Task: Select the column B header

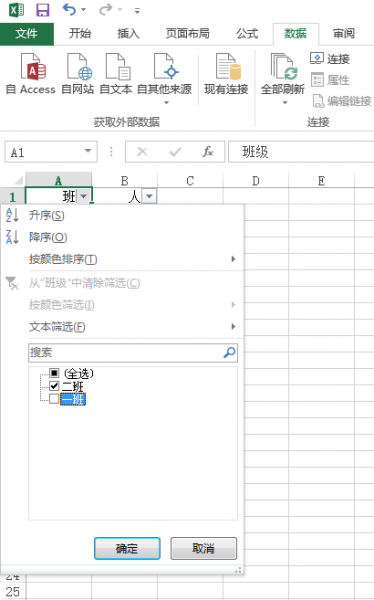Action: (x=124, y=180)
